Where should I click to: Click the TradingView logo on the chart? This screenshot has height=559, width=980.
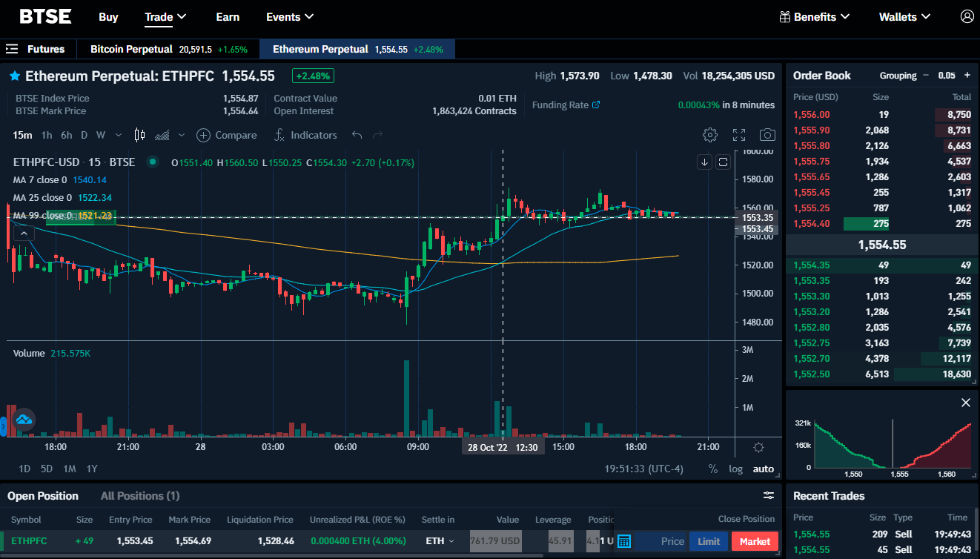coord(24,420)
